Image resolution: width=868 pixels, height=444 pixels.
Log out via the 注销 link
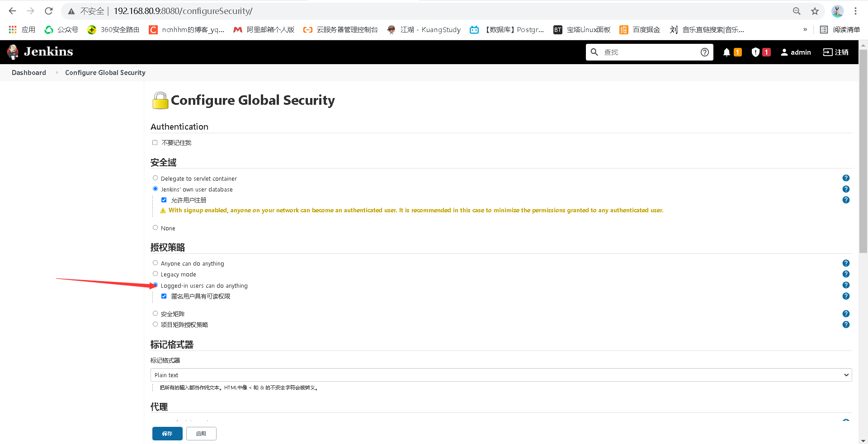tap(835, 52)
